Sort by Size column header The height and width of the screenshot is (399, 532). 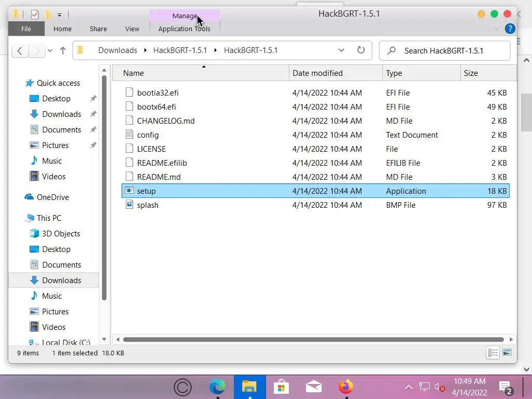pos(488,73)
